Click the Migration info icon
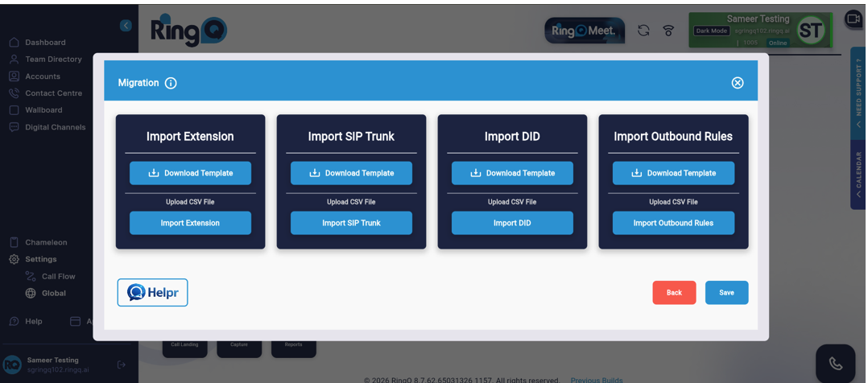The width and height of the screenshot is (868, 383). (171, 83)
